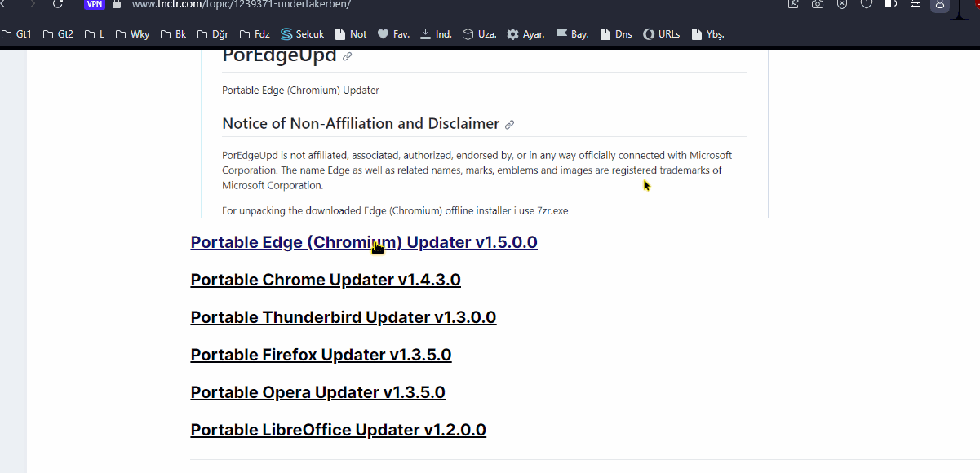Open the Selcuk bookmark

[x=303, y=34]
